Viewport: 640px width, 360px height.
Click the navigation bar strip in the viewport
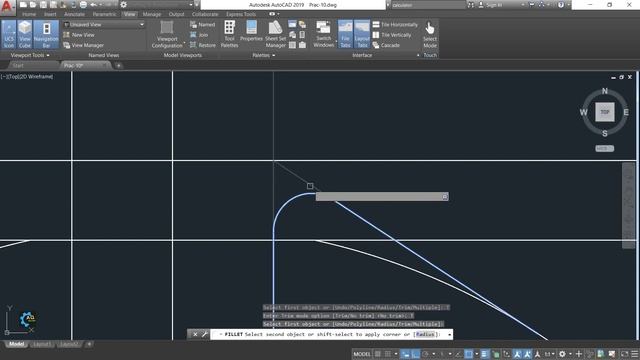point(628,205)
